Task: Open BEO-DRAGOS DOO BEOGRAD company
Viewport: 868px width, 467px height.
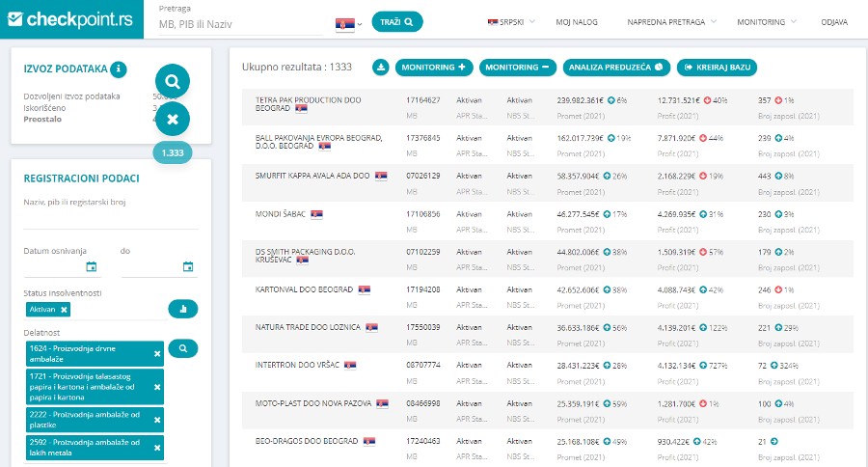Action: [307, 442]
